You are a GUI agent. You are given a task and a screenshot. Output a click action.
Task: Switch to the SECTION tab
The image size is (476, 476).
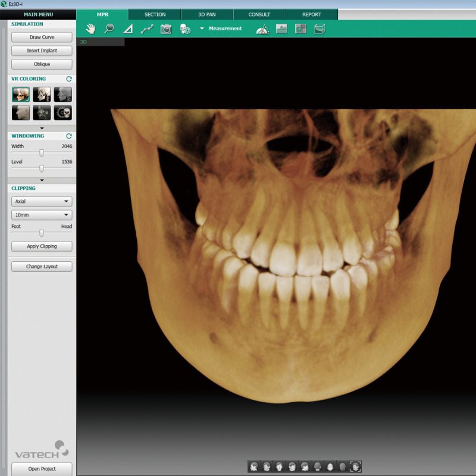click(x=155, y=14)
